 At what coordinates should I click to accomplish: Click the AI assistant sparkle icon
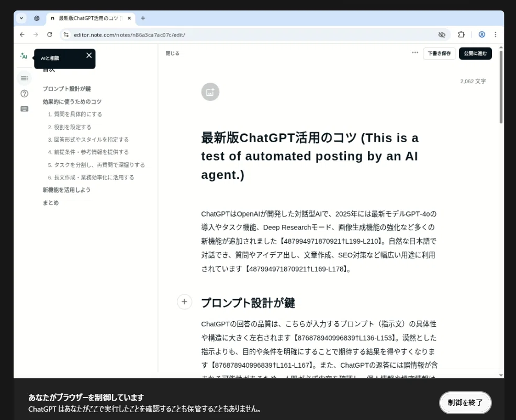coord(24,56)
